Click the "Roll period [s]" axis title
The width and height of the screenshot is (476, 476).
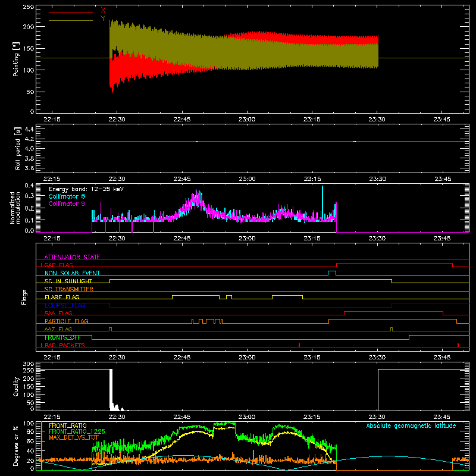click(18, 148)
